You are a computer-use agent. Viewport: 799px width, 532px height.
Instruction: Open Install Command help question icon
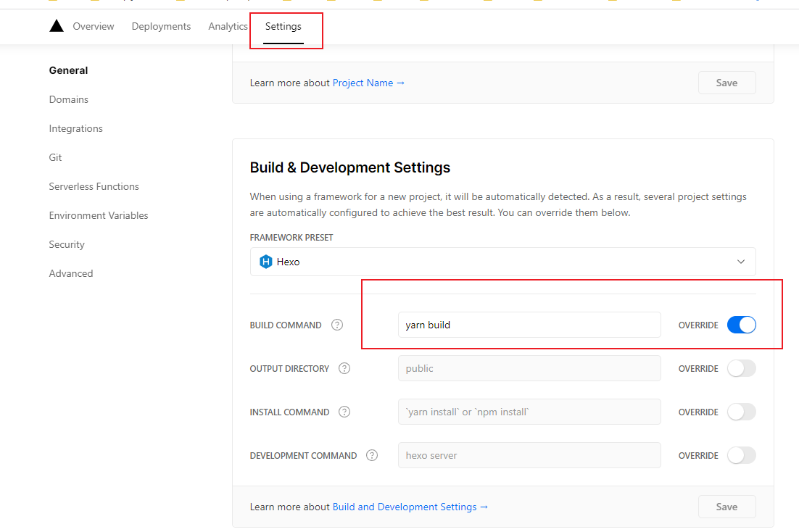click(344, 412)
